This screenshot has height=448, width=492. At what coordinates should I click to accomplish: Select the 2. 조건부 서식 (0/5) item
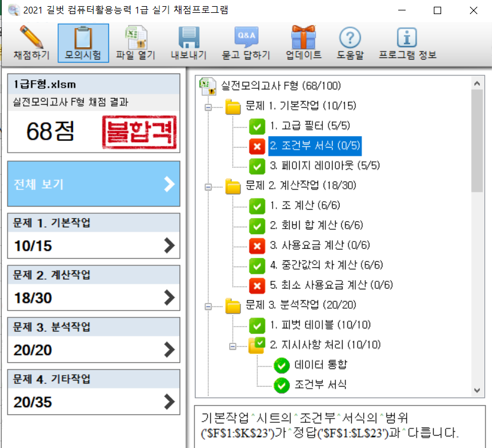[315, 146]
